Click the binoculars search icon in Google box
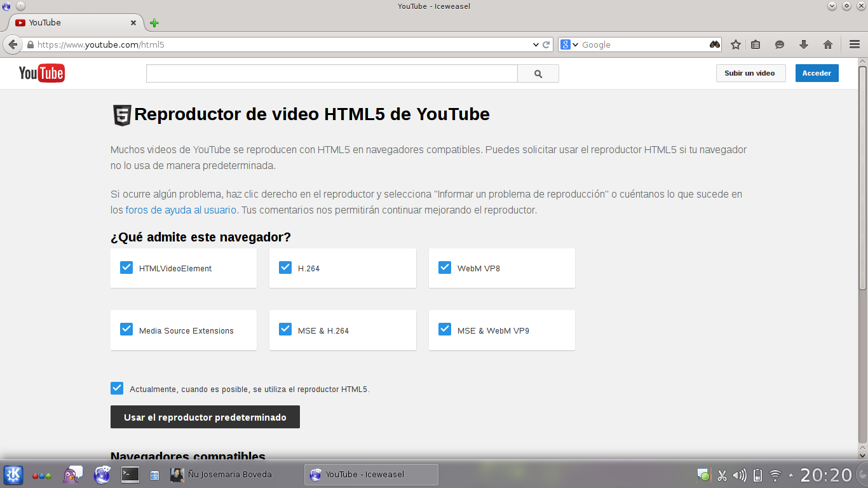The image size is (868, 488). click(x=715, y=44)
